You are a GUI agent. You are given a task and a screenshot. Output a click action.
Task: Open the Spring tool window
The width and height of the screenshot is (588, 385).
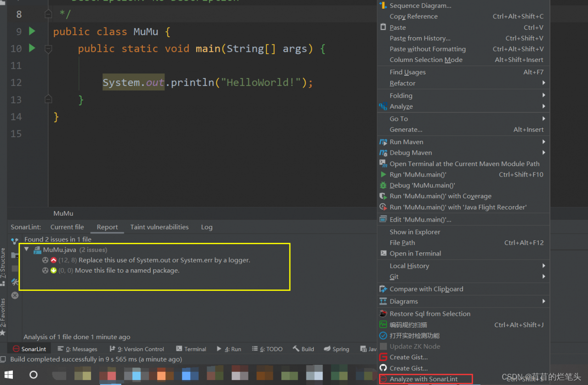tap(336, 349)
